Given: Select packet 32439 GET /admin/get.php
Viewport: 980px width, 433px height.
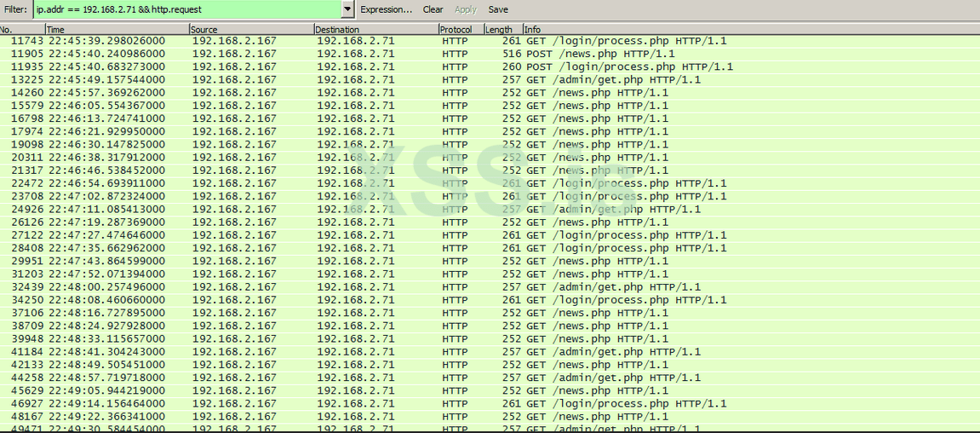Looking at the screenshot, I should (490, 286).
